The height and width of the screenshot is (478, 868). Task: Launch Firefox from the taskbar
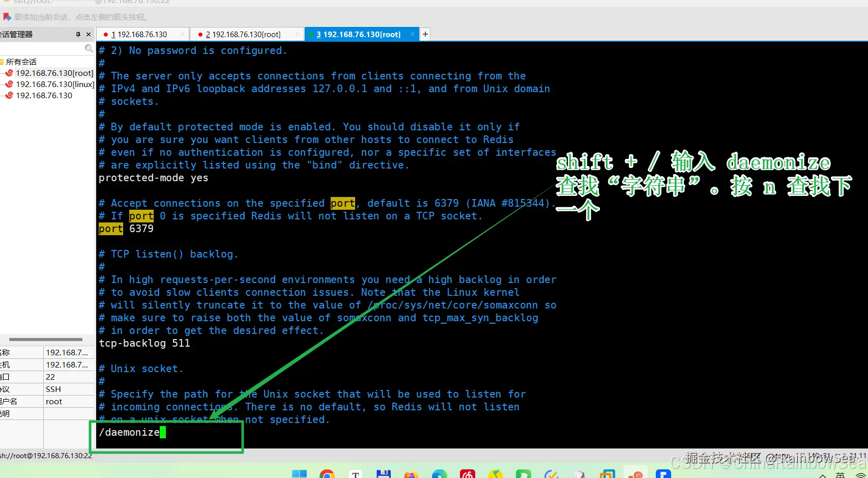pos(411,473)
